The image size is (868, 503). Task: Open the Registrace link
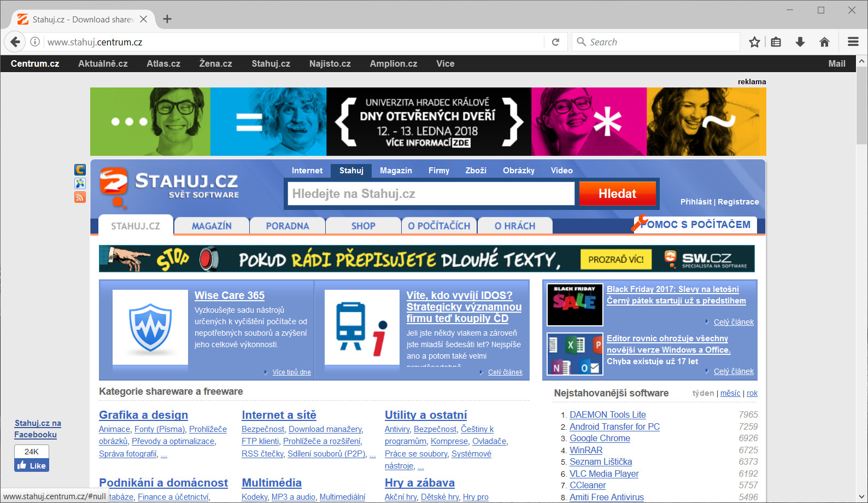(x=738, y=202)
